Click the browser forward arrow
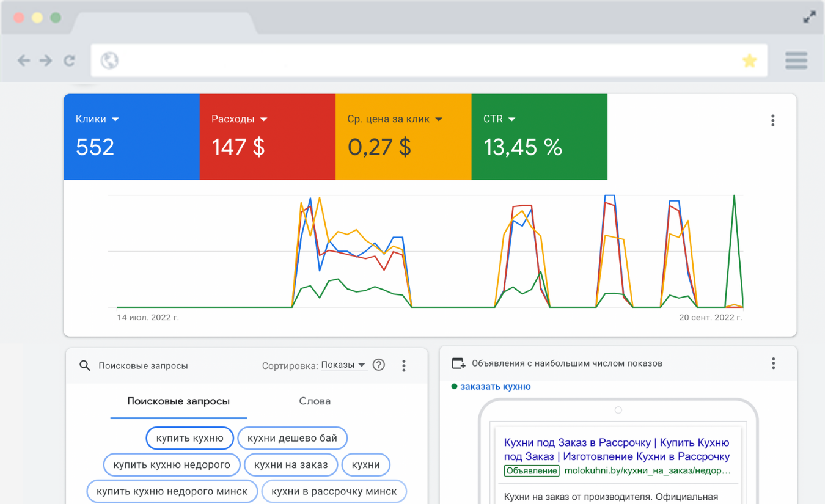Screen dimensions: 825x504 (46, 60)
